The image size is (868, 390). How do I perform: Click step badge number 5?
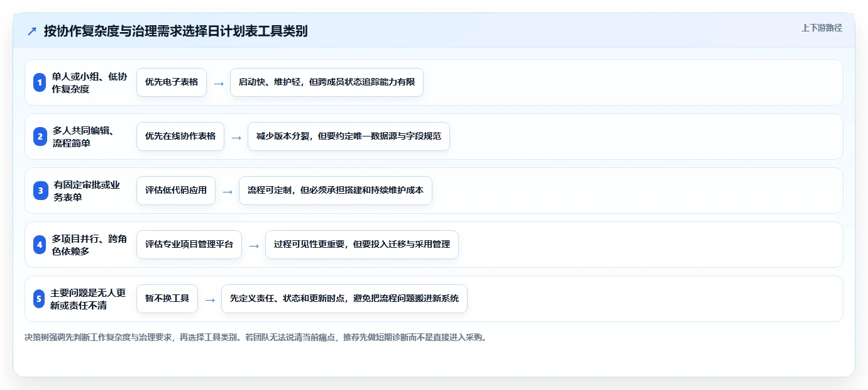(x=40, y=299)
